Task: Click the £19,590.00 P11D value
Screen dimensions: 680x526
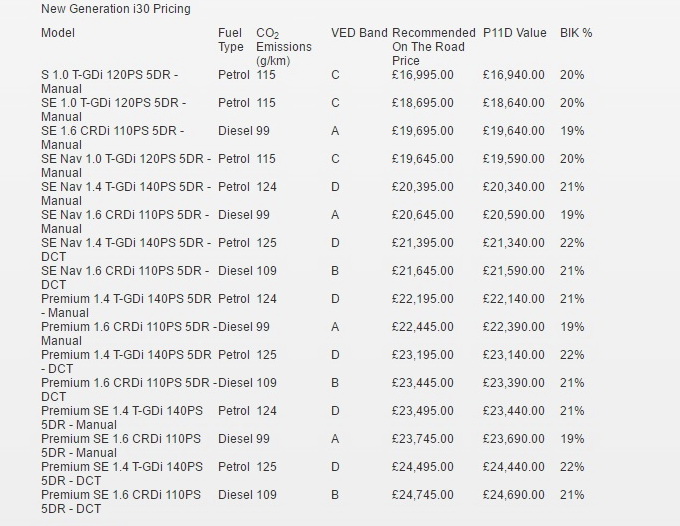Action: tap(513, 159)
